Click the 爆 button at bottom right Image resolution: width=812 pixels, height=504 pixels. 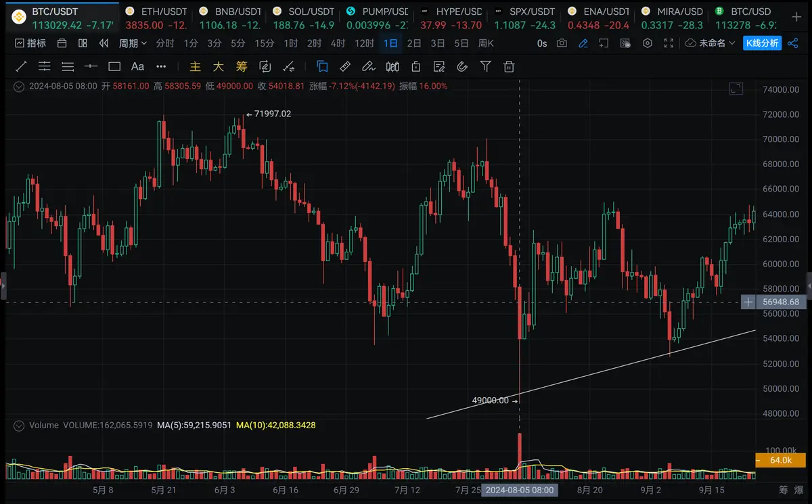point(799,490)
